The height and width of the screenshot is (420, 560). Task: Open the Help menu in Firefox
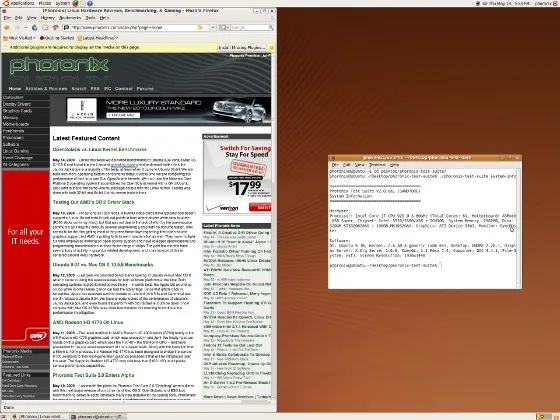pos(104,18)
